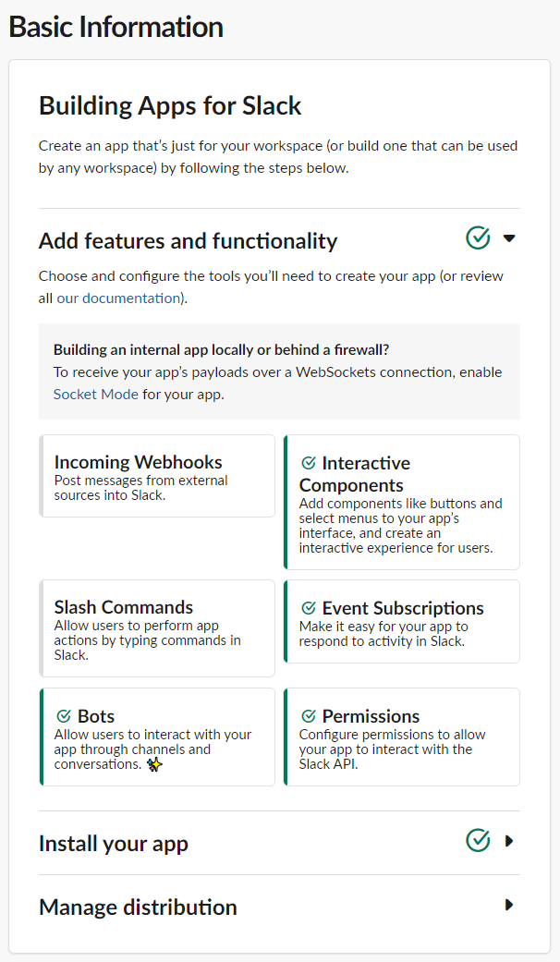Follow the Socket Mode link

[x=95, y=394]
